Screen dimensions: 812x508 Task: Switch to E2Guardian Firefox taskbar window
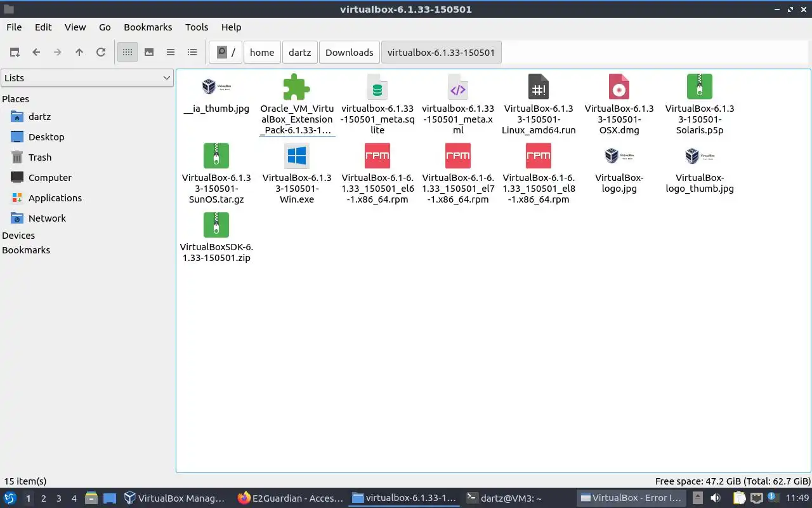[x=291, y=498]
